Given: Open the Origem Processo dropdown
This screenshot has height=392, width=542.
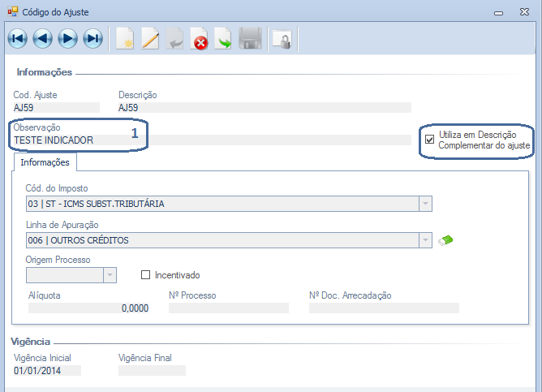Looking at the screenshot, I should (x=110, y=275).
